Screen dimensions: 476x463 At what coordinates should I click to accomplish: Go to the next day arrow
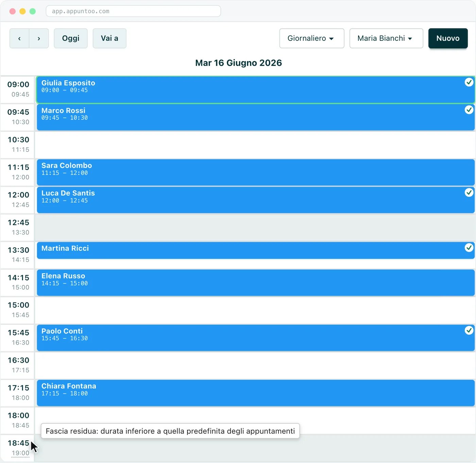(x=39, y=38)
